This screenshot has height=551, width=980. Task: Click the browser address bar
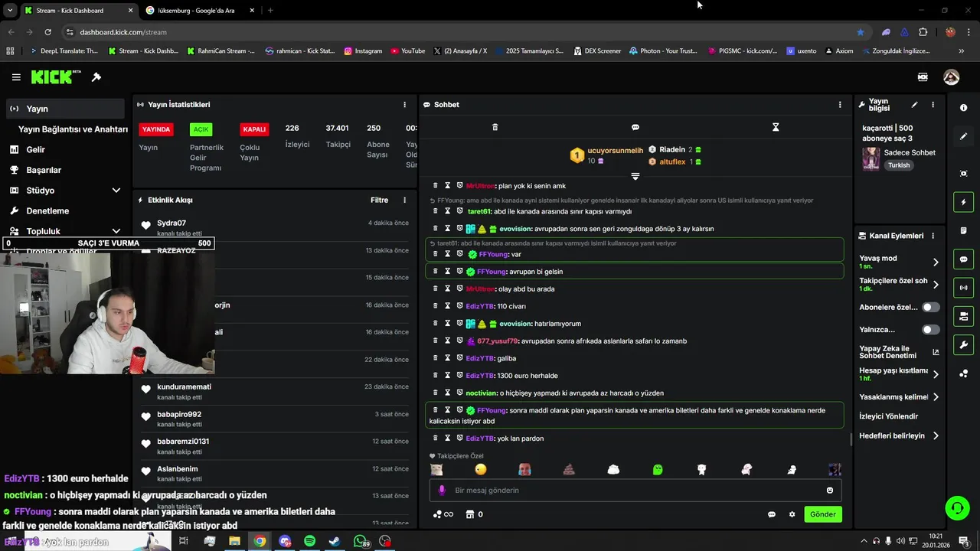pos(459,32)
